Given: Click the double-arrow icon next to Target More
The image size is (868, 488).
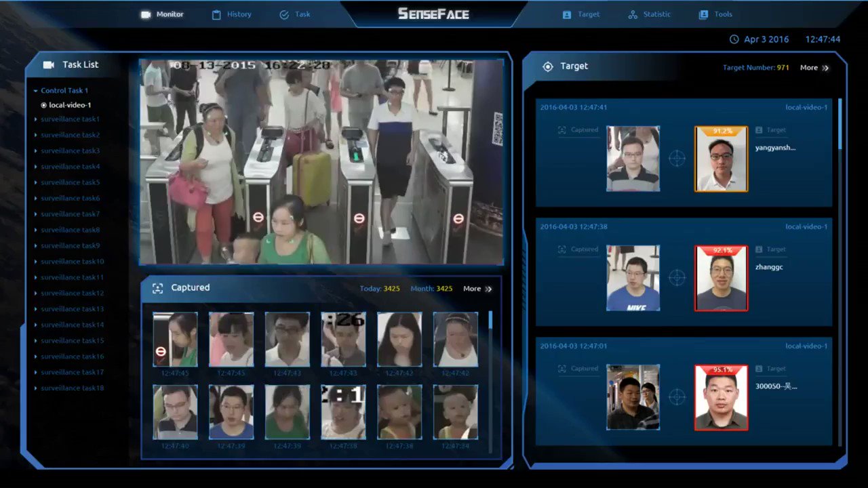Looking at the screenshot, I should coord(825,68).
